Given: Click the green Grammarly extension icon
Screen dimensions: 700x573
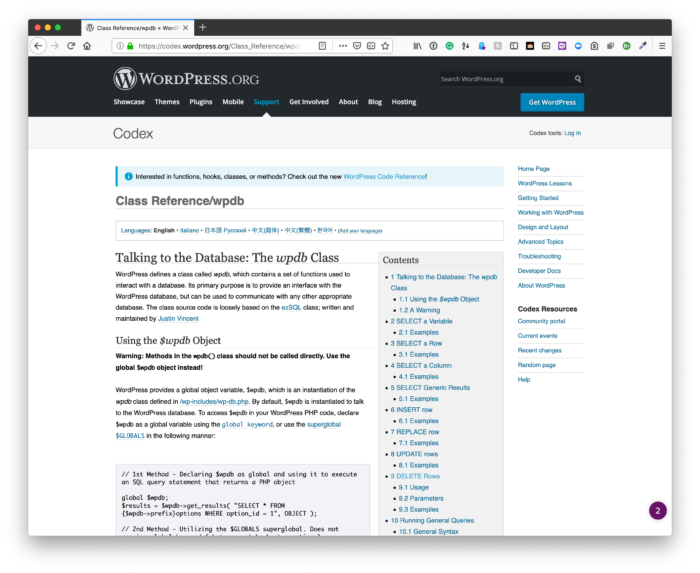Looking at the screenshot, I should coord(450,46).
